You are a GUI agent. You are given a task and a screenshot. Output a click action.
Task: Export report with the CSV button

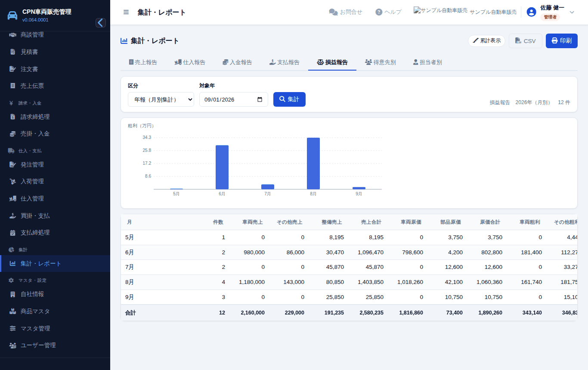526,41
